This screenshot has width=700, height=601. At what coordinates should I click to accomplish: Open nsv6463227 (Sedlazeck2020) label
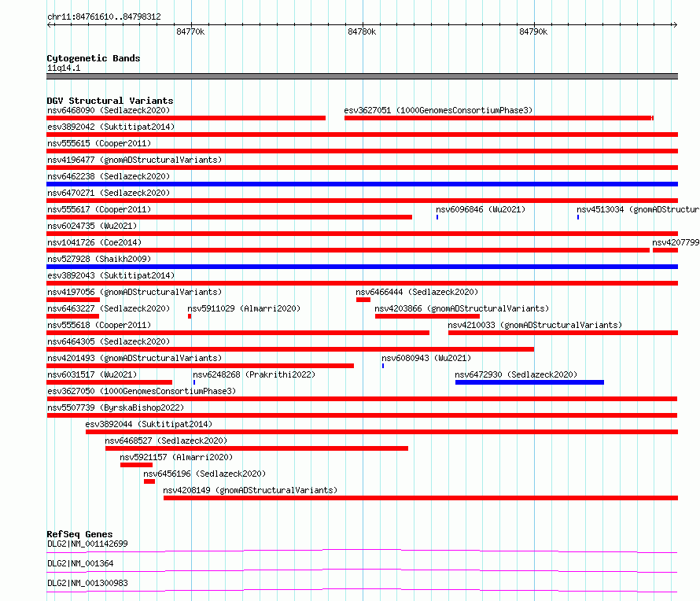(109, 308)
